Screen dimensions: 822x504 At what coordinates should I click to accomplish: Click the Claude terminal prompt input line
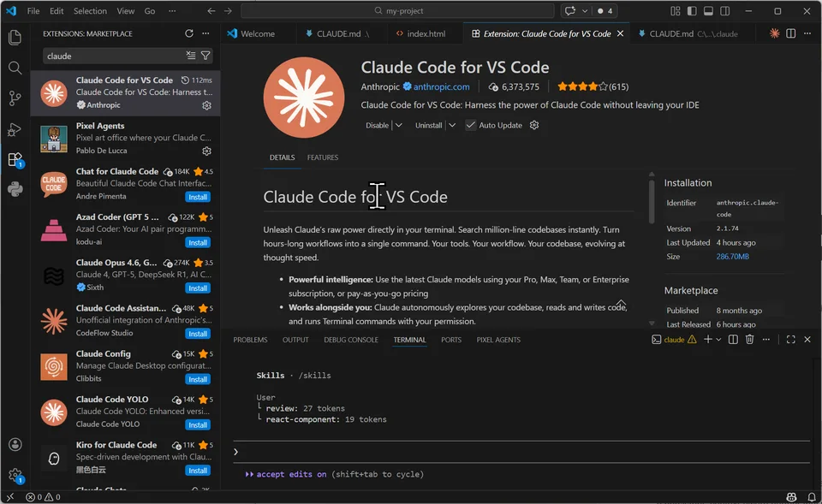521,452
